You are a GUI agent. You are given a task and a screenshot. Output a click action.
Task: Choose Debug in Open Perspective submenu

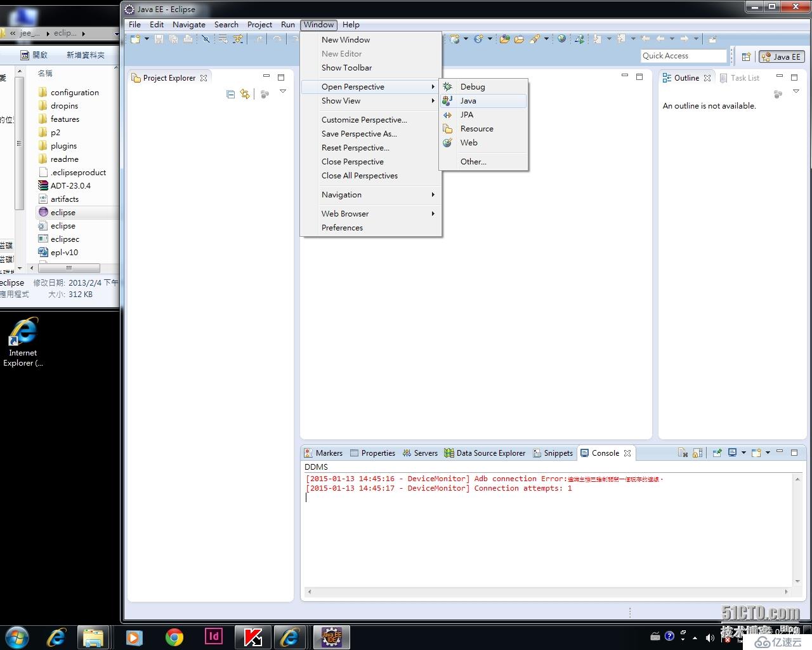[x=483, y=87]
